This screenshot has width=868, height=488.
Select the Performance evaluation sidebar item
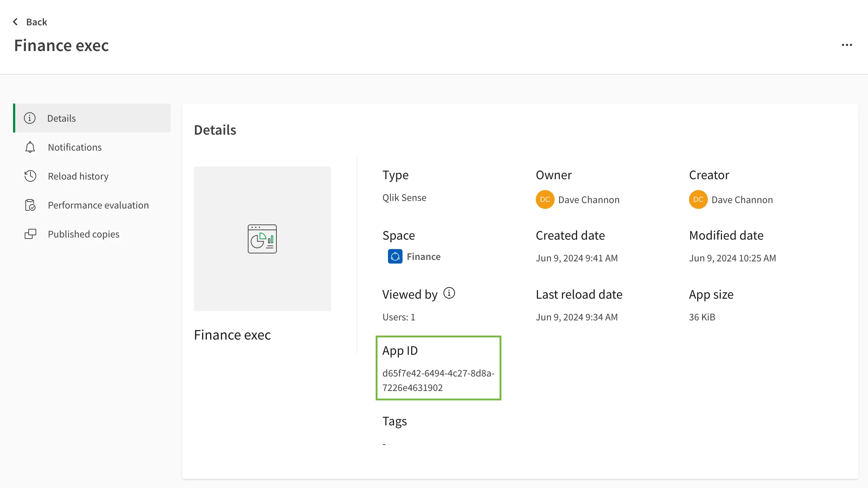point(98,205)
